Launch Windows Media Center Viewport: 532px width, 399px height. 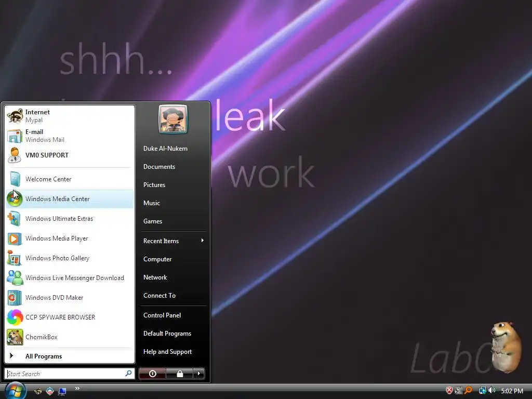(70, 199)
